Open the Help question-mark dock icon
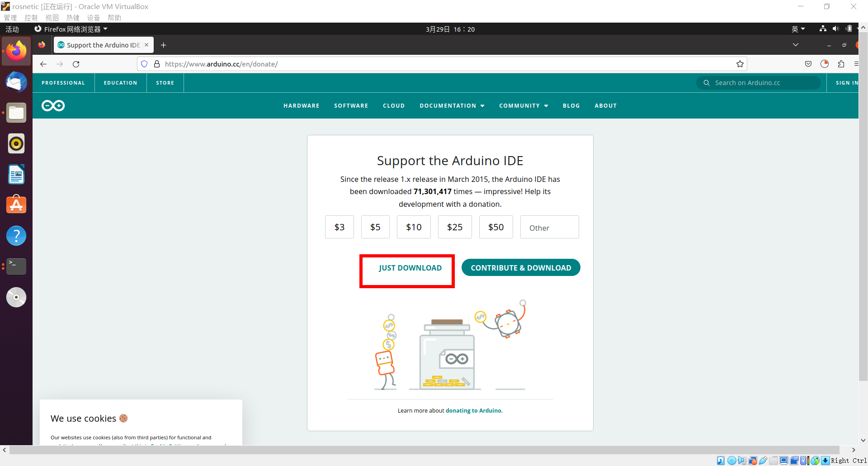Image resolution: width=868 pixels, height=466 pixels. click(16, 236)
